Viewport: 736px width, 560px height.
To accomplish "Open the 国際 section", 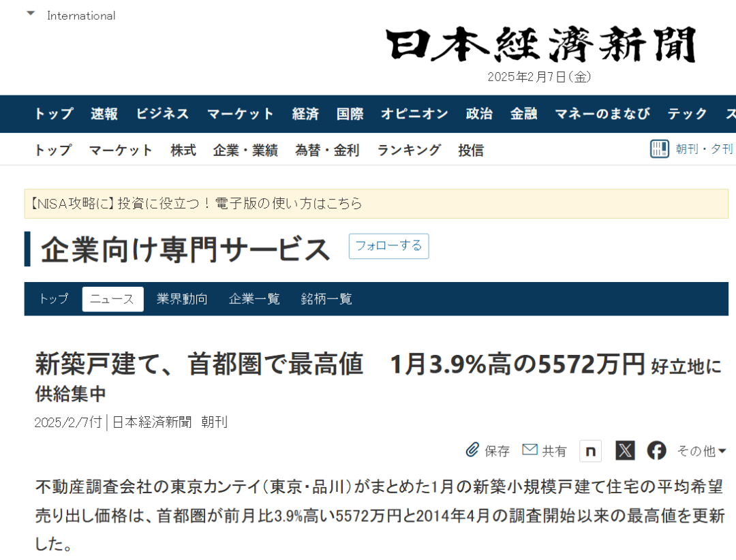I will click(x=350, y=114).
